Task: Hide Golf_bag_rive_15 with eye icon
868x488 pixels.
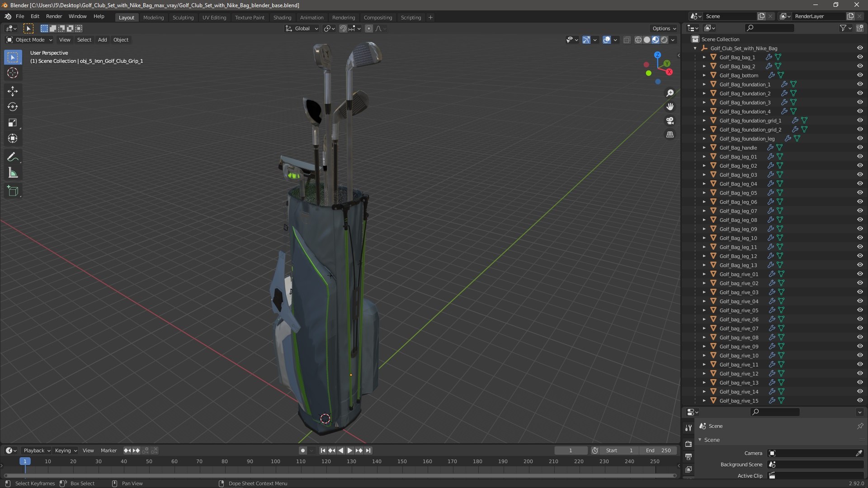Action: (860, 401)
